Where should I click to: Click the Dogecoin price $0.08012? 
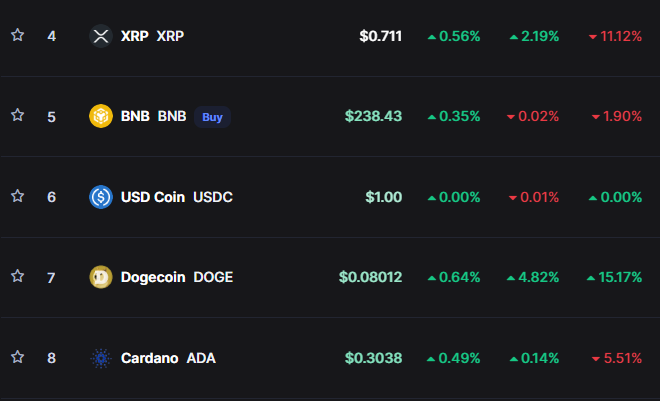pyautogui.click(x=370, y=277)
